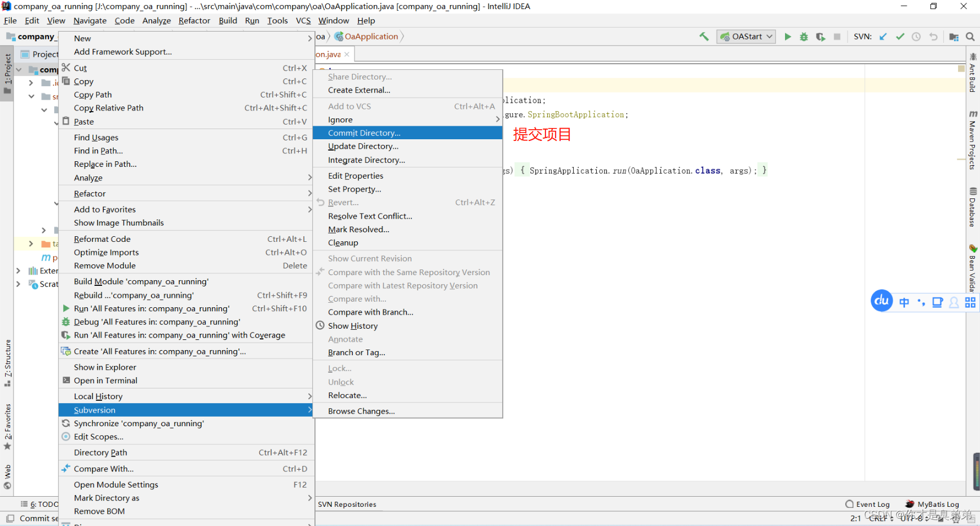Expand the External Libraries tree node

tap(18, 271)
